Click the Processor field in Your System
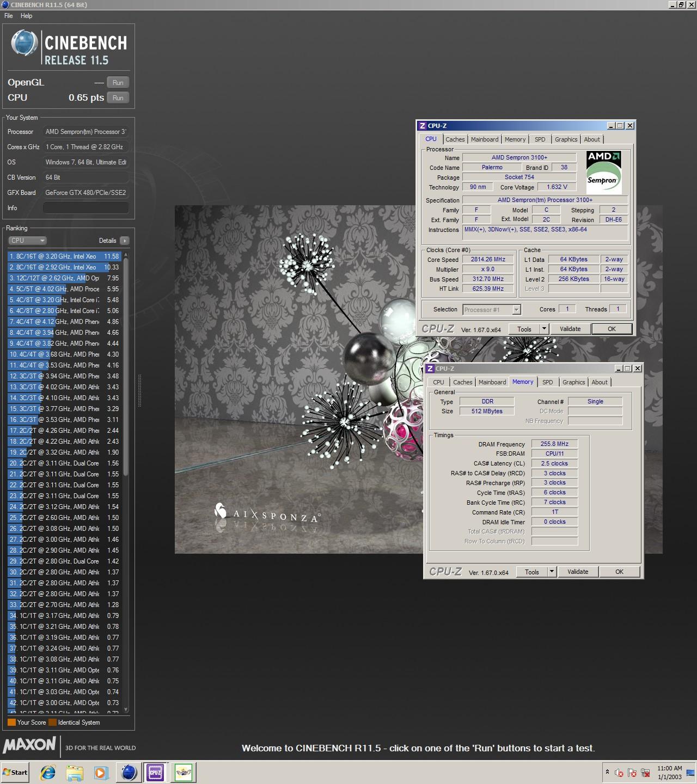 click(86, 132)
